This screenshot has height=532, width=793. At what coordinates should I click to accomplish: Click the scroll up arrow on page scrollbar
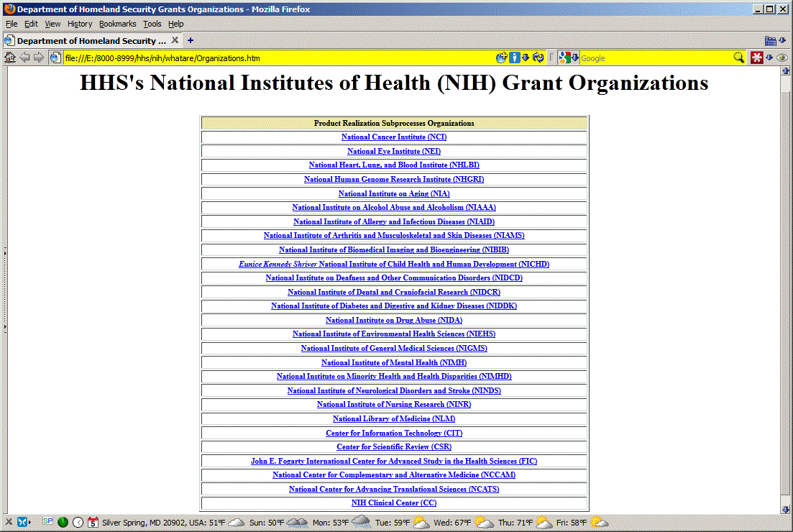(785, 71)
